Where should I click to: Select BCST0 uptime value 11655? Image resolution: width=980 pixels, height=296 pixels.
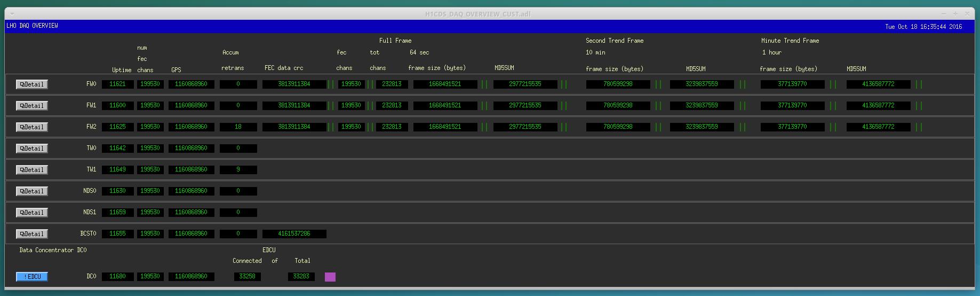point(118,234)
